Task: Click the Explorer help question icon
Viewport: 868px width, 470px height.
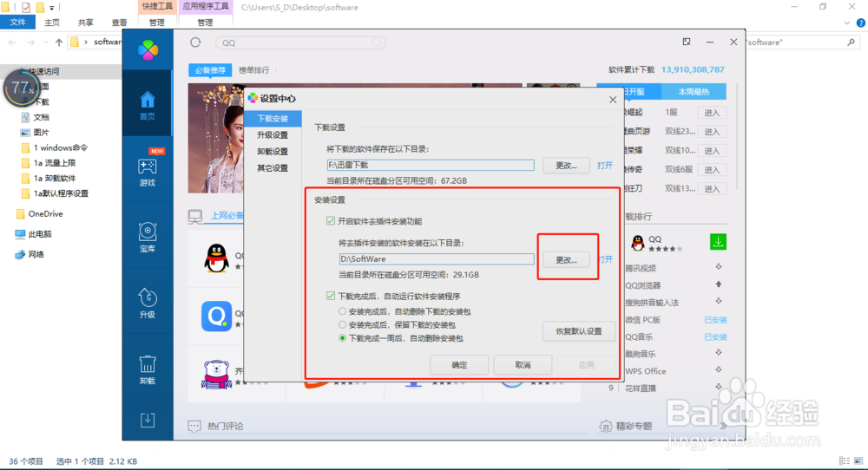Action: [861, 23]
